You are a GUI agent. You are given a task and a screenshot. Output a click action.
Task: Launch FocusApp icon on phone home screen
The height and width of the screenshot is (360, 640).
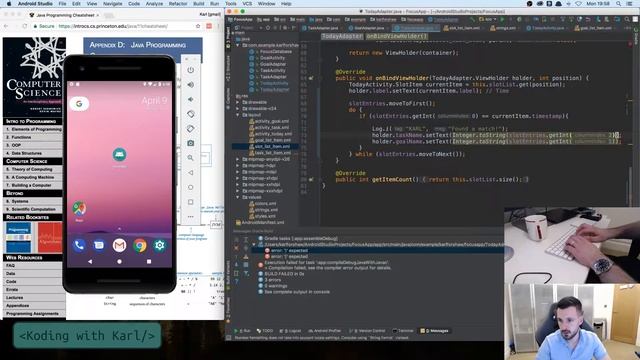(120, 155)
